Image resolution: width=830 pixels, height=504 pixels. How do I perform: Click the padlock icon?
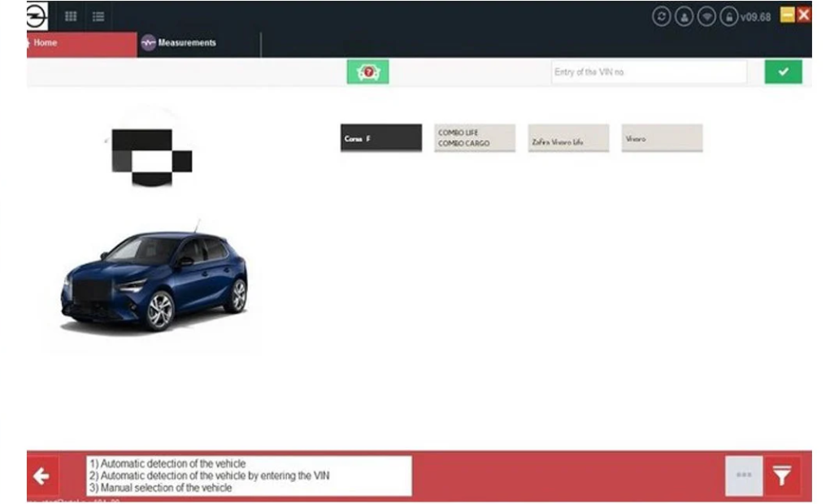(x=729, y=16)
